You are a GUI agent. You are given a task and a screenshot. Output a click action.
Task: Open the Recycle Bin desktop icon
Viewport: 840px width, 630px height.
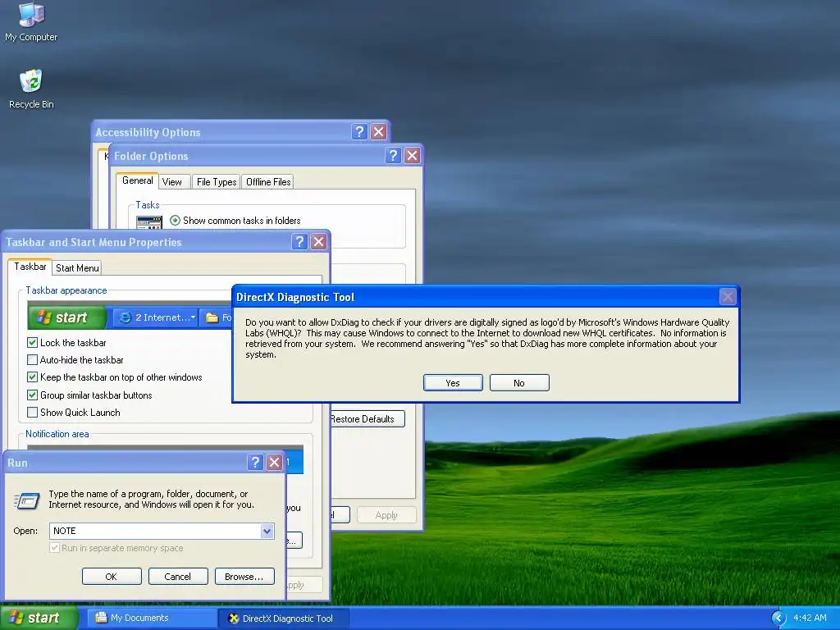[x=31, y=89]
